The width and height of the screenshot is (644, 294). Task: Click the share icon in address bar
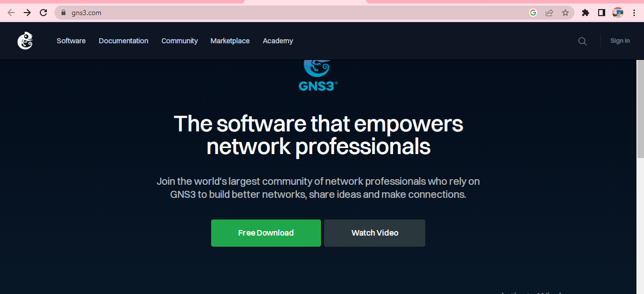pos(549,13)
